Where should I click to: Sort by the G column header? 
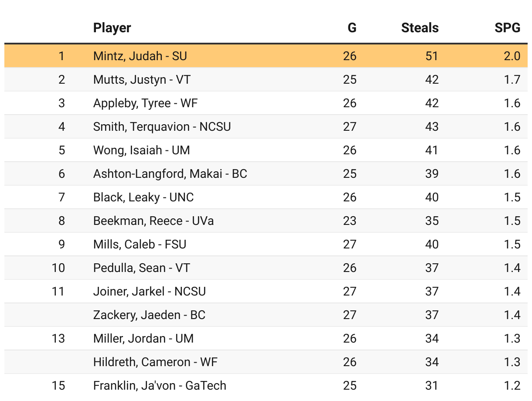(352, 28)
